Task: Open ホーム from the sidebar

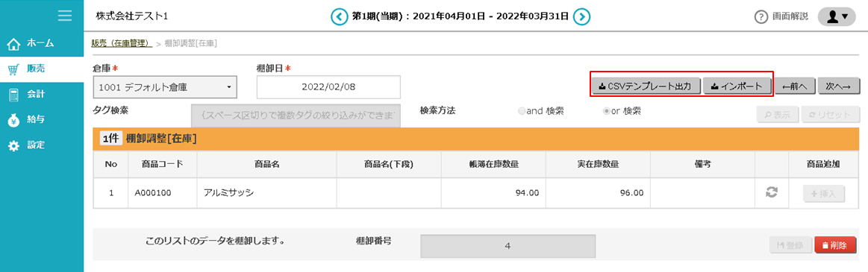Action: click(42, 43)
